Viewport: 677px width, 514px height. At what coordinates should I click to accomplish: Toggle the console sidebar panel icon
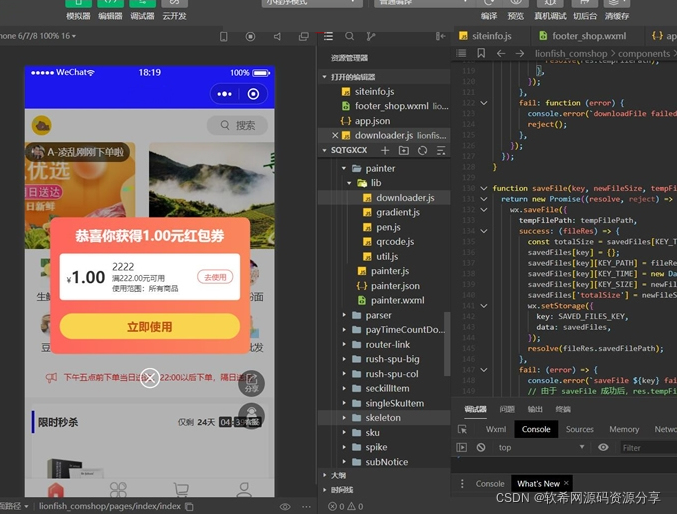click(x=462, y=448)
